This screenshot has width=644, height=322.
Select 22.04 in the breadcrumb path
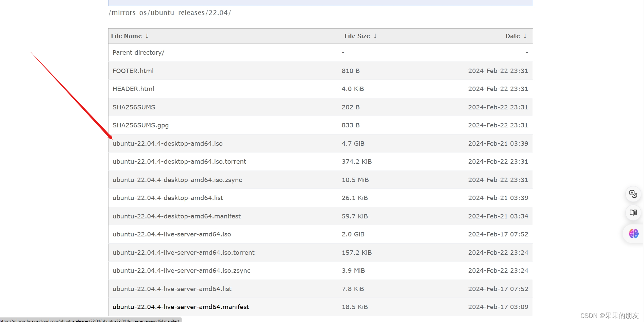click(217, 13)
